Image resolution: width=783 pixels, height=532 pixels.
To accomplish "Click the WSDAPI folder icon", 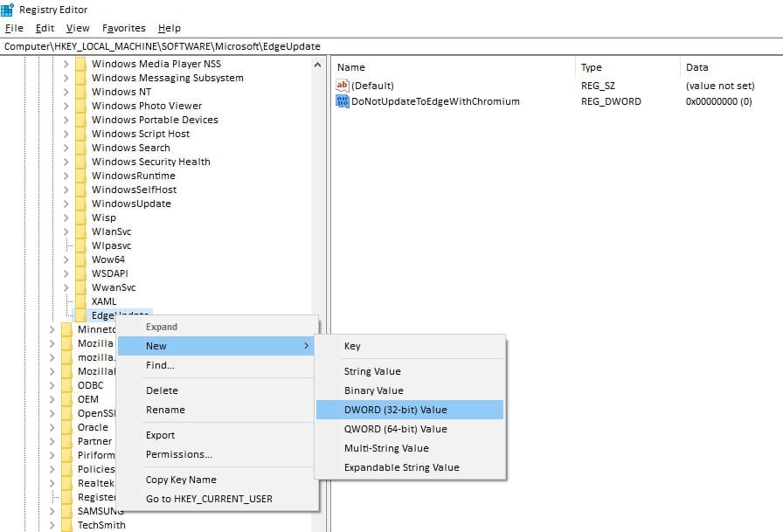I will point(80,273).
